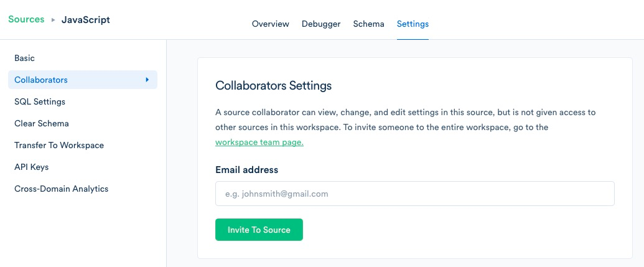Viewport: 644px width, 267px height.
Task: Go back to Sources breadcrumb link
Action: pyautogui.click(x=26, y=19)
